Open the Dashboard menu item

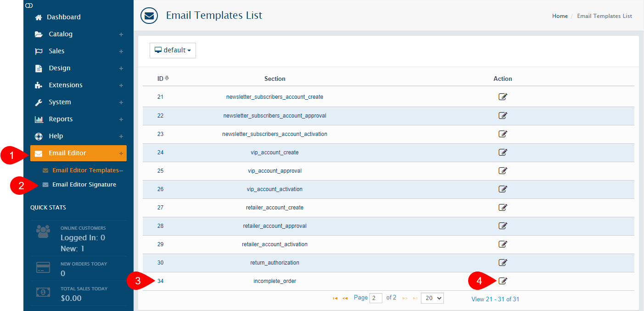64,17
